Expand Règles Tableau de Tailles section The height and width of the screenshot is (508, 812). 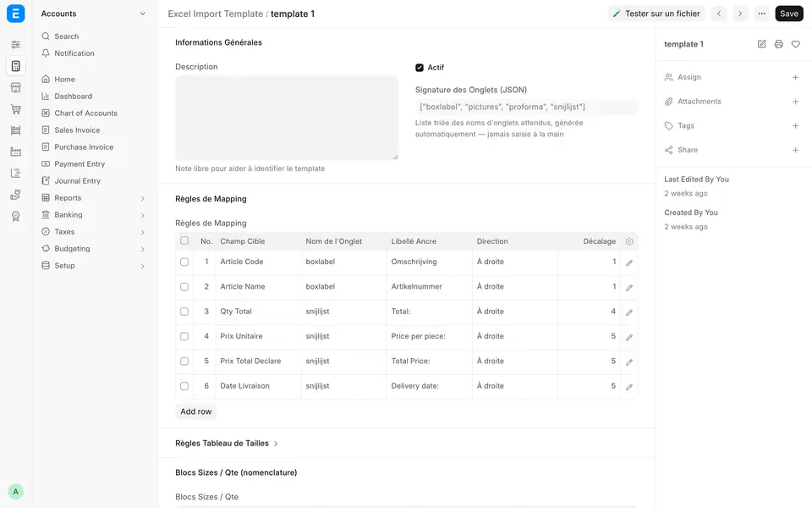227,443
